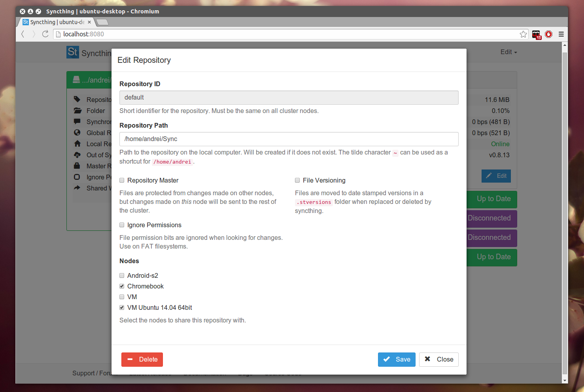The image size is (584, 392).
Task: Go back using the browser back arrow
Action: pos(23,34)
